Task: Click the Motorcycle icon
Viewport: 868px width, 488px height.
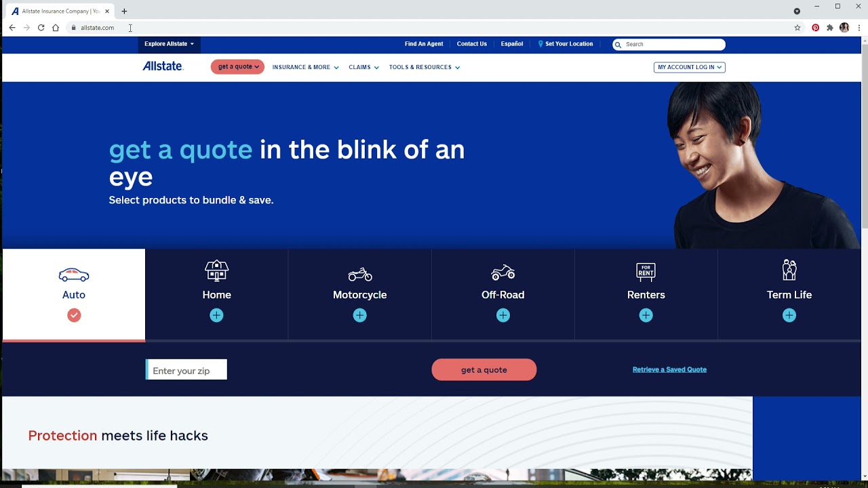Action: click(x=360, y=274)
